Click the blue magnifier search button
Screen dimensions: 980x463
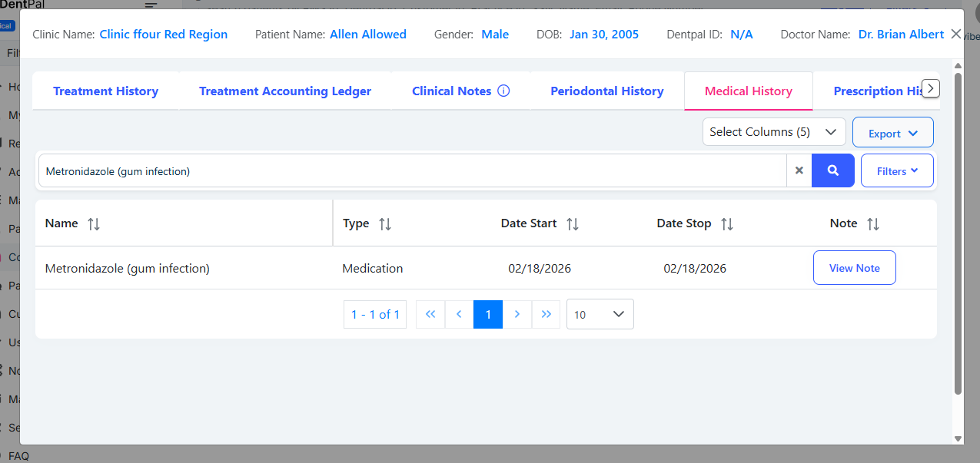(832, 170)
